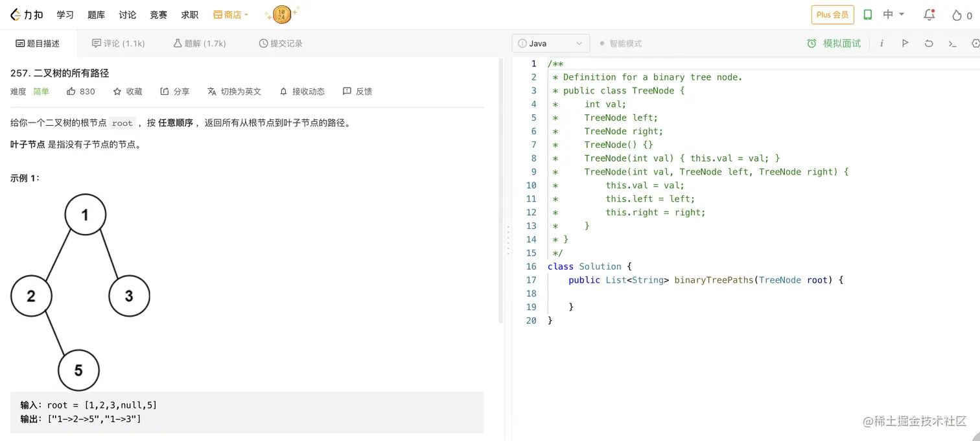The width and height of the screenshot is (980, 441).
Task: Run code with the flag icon
Action: pyautogui.click(x=905, y=43)
